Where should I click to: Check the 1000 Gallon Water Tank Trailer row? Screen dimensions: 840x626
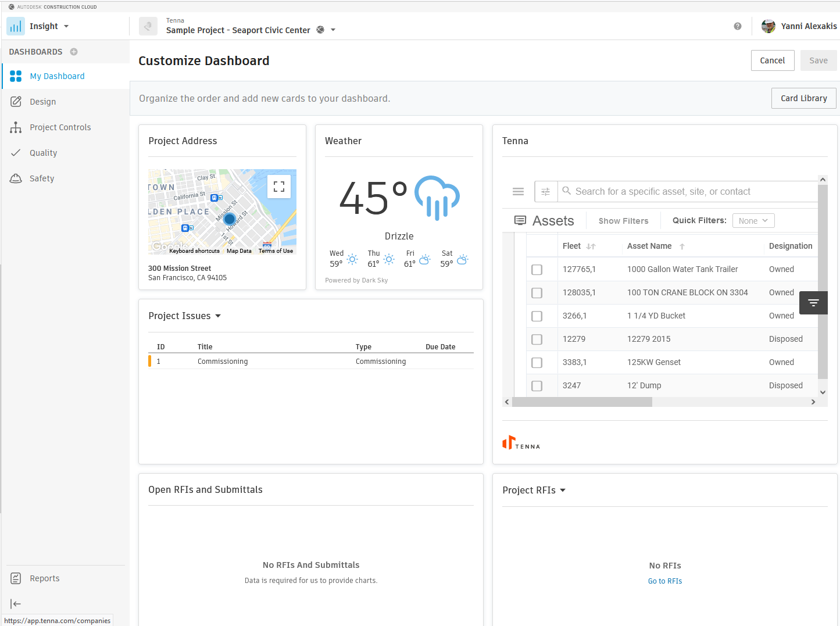click(x=537, y=270)
